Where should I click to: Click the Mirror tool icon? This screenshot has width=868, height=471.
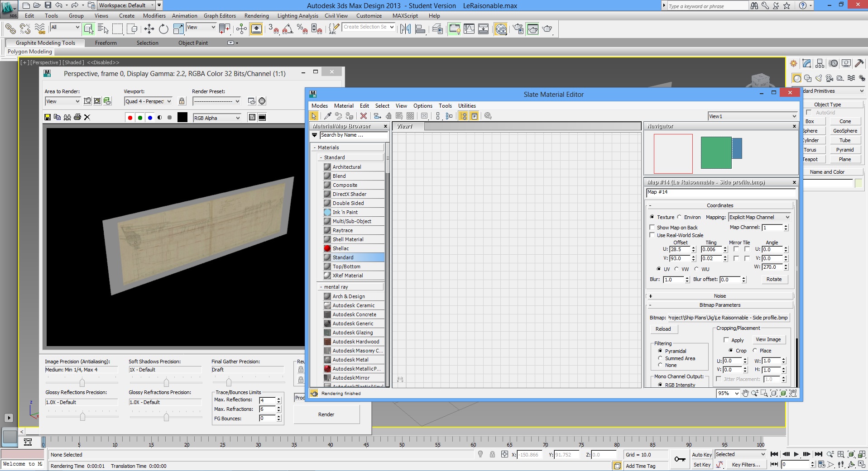click(405, 29)
